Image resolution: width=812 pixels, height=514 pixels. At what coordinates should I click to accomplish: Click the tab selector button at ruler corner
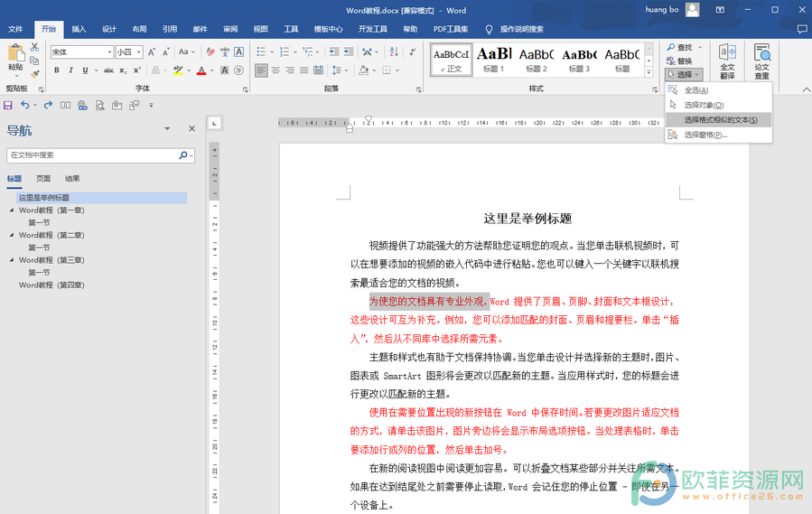[x=214, y=124]
